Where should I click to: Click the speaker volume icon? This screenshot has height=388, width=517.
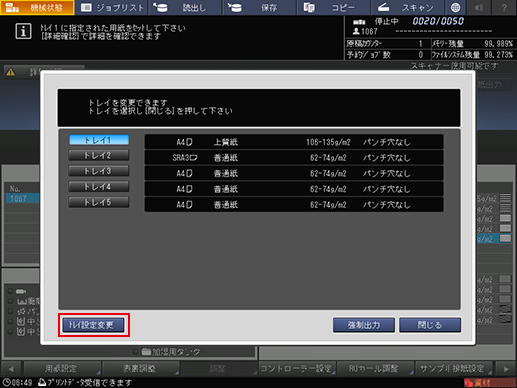(479, 7)
